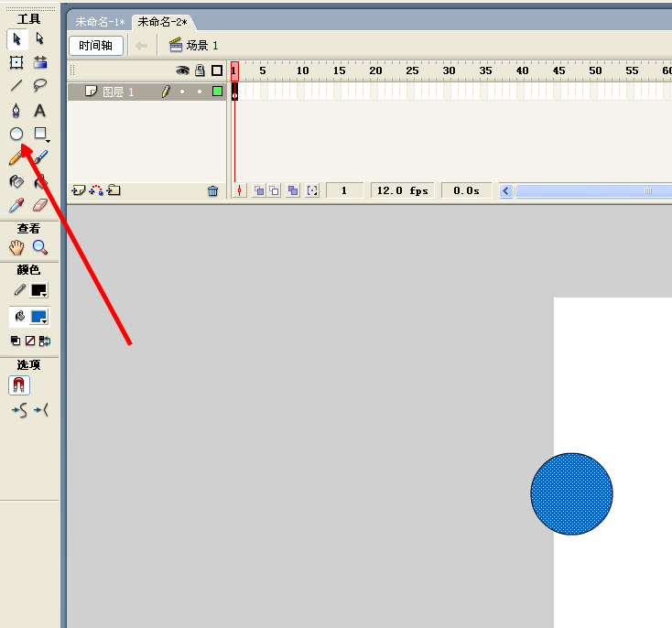Click the blue circle on the stage

click(x=571, y=493)
